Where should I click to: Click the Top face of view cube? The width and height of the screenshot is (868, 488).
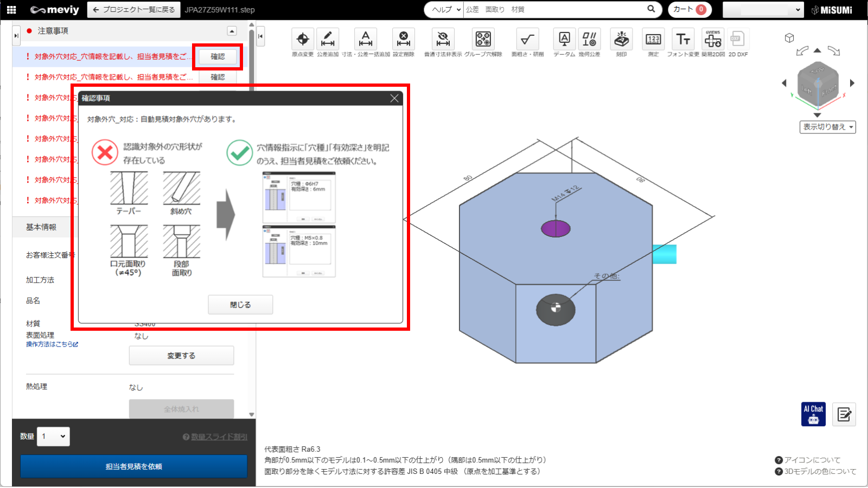[817, 70]
